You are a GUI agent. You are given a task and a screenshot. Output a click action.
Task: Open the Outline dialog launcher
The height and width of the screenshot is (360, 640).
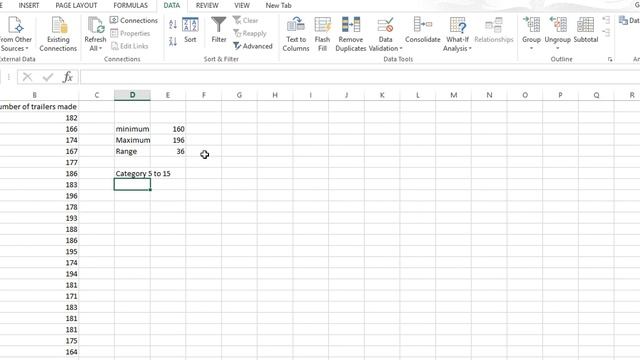click(610, 60)
